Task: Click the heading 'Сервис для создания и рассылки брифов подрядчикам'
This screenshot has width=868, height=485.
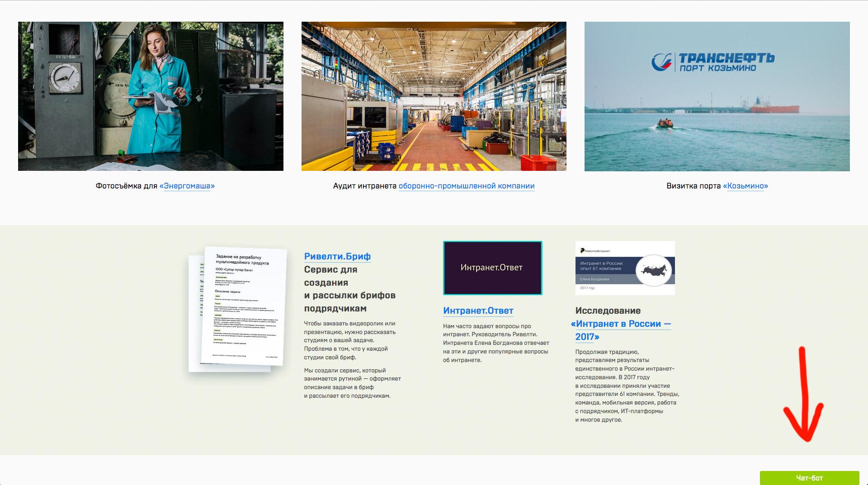Action: [349, 289]
